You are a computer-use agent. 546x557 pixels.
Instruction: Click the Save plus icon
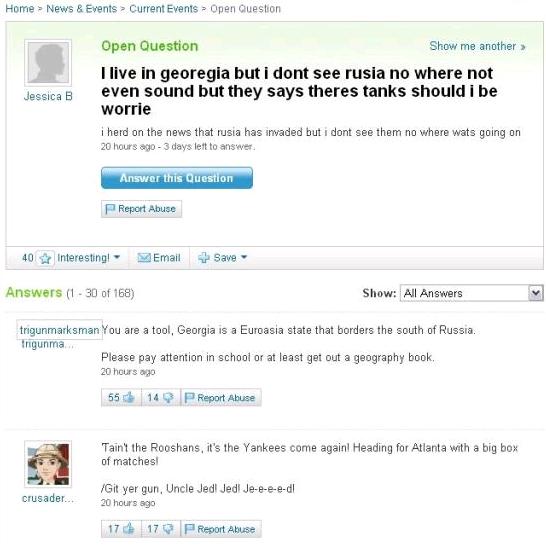[204, 258]
